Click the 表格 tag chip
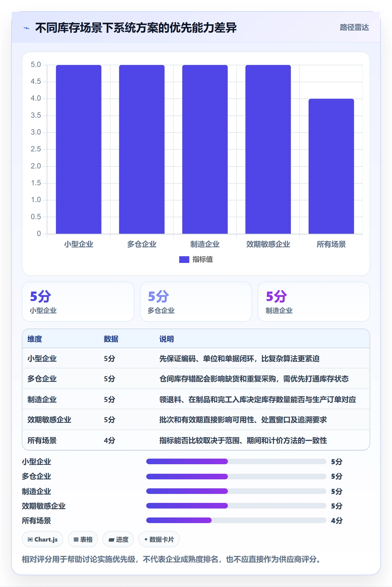This screenshot has width=392, height=587. pyautogui.click(x=83, y=539)
